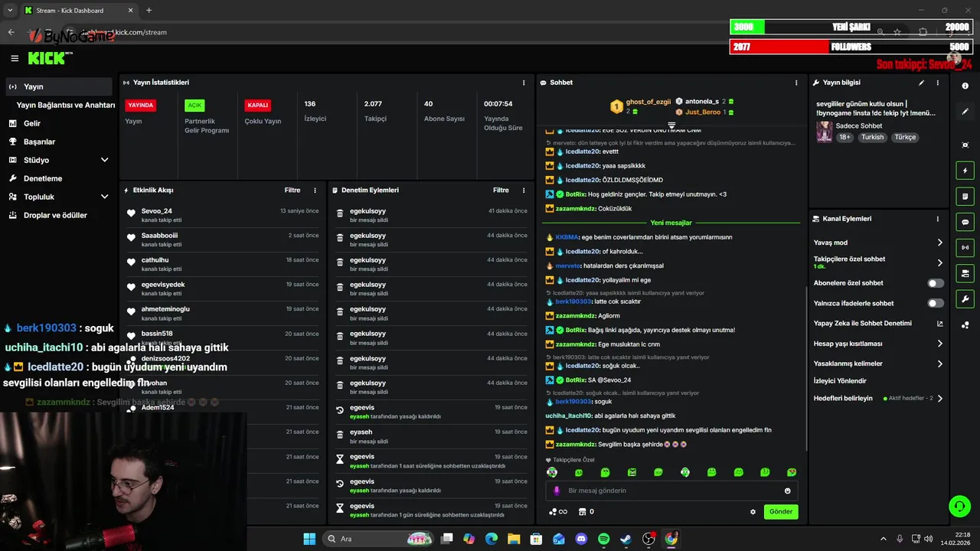Viewport: 980px width, 551px height.
Task: Click the green headset support button
Action: pos(959,506)
